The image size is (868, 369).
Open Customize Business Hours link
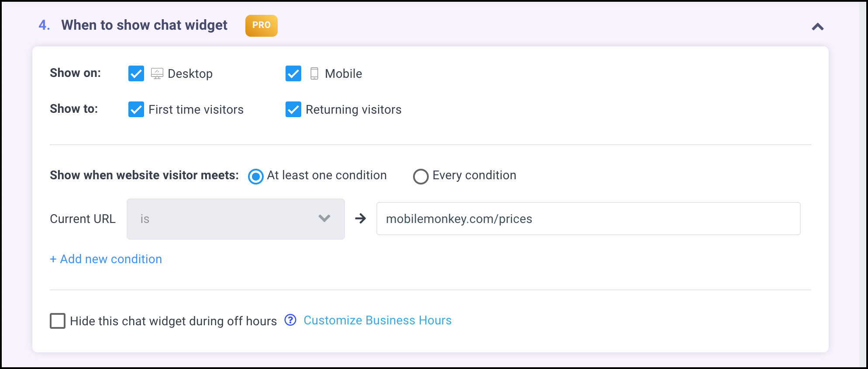[377, 320]
